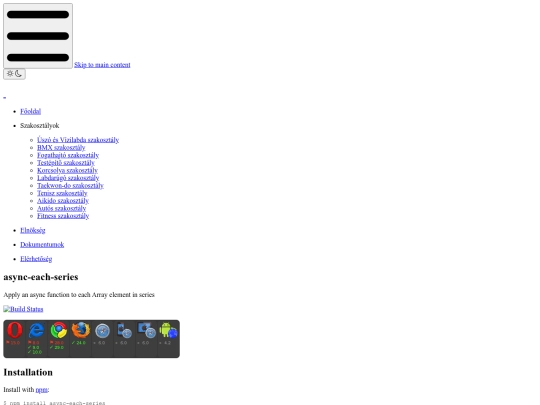Open the Főoldal menu link
The image size is (540, 405).
tap(31, 111)
